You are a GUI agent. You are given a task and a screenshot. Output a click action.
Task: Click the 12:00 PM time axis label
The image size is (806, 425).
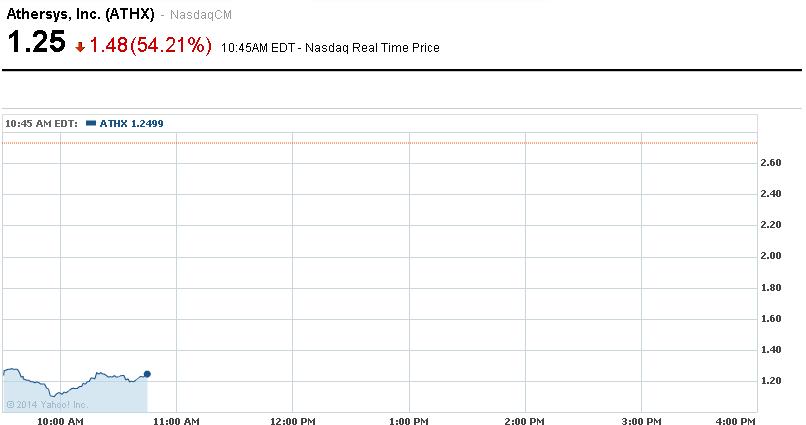point(292,421)
